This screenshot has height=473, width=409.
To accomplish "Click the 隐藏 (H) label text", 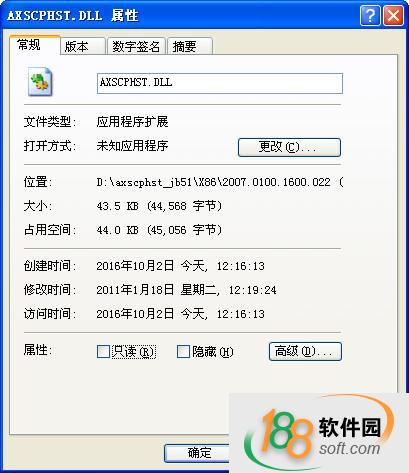I will [213, 352].
